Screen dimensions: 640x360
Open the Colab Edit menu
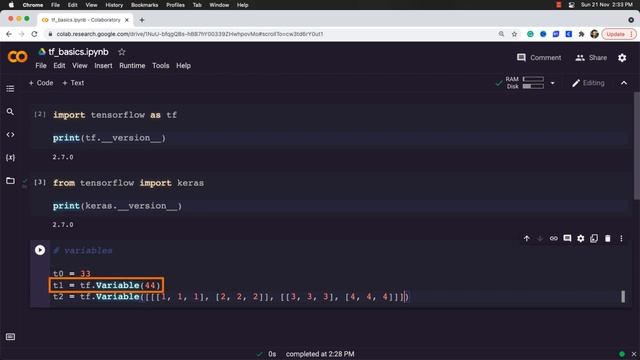tap(59, 66)
